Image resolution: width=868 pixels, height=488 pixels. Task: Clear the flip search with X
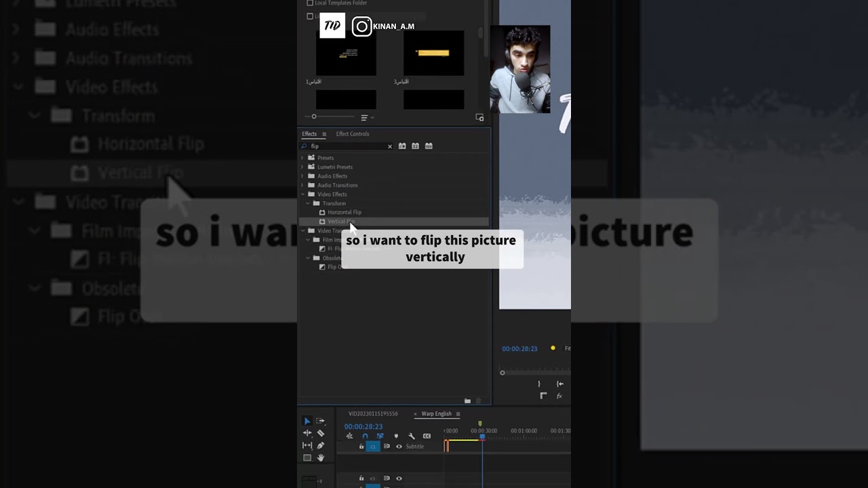click(x=390, y=146)
